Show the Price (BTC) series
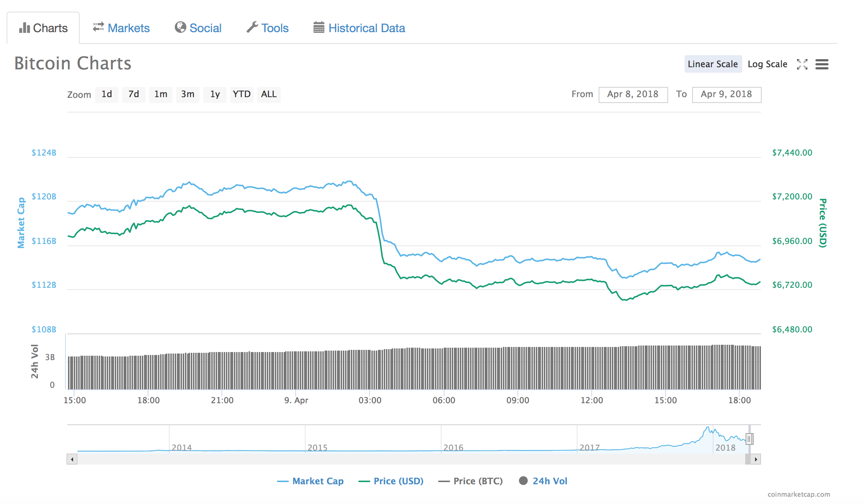 pos(477,481)
